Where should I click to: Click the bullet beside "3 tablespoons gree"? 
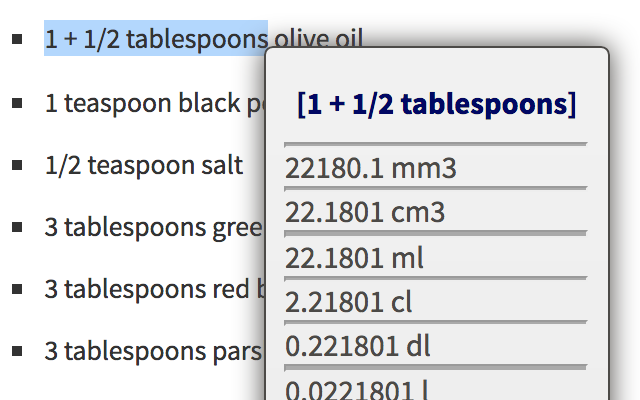[17, 227]
